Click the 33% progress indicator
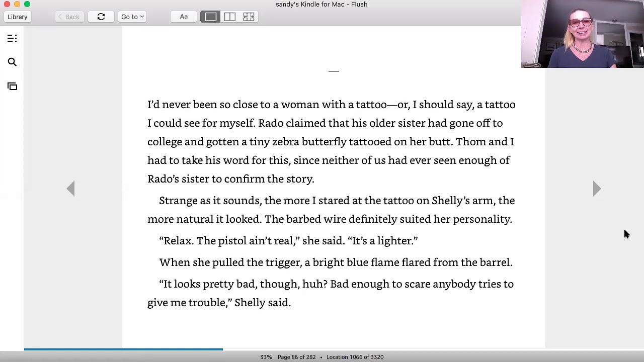Image resolution: width=644 pixels, height=362 pixels. pyautogui.click(x=266, y=357)
